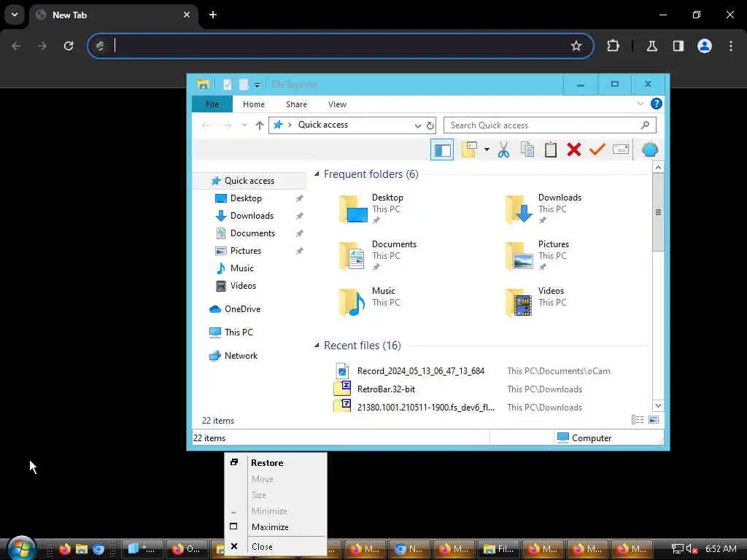Open the File tab
Image resolution: width=747 pixels, height=560 pixels.
(x=212, y=104)
